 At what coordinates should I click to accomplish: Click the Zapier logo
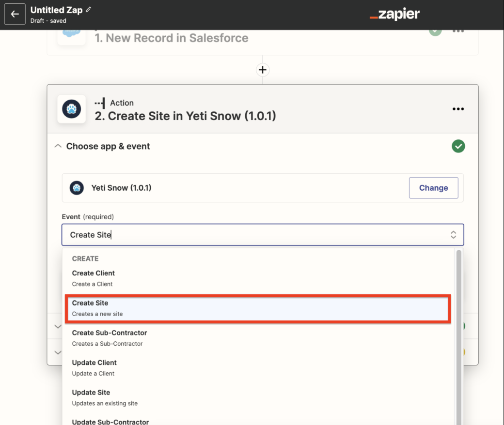(394, 14)
